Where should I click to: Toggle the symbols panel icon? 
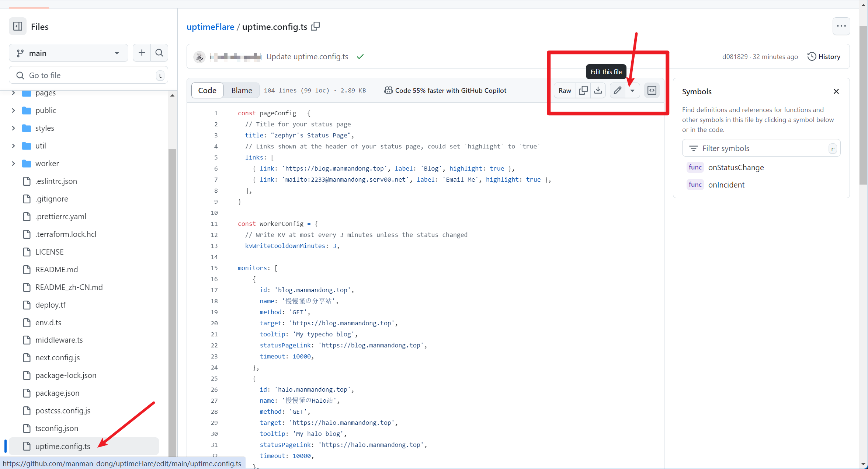coord(652,90)
